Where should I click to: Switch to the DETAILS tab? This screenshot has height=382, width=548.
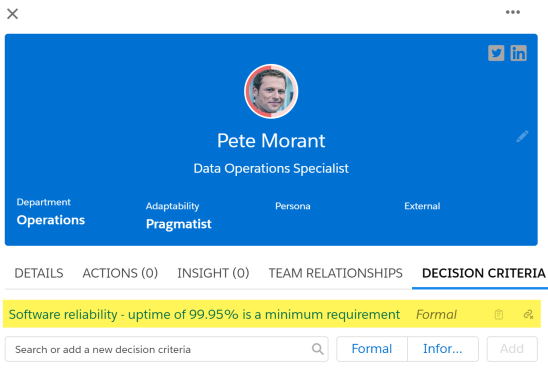click(39, 273)
